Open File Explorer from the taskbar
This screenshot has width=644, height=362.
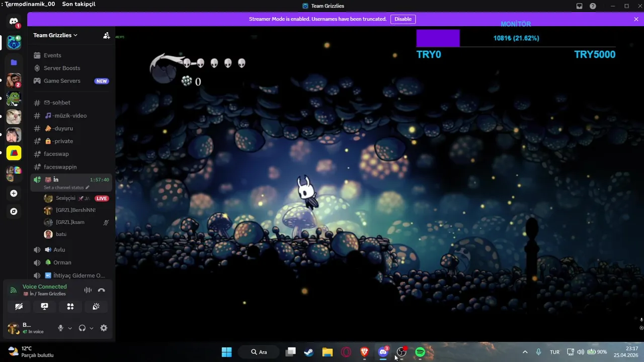click(x=328, y=352)
